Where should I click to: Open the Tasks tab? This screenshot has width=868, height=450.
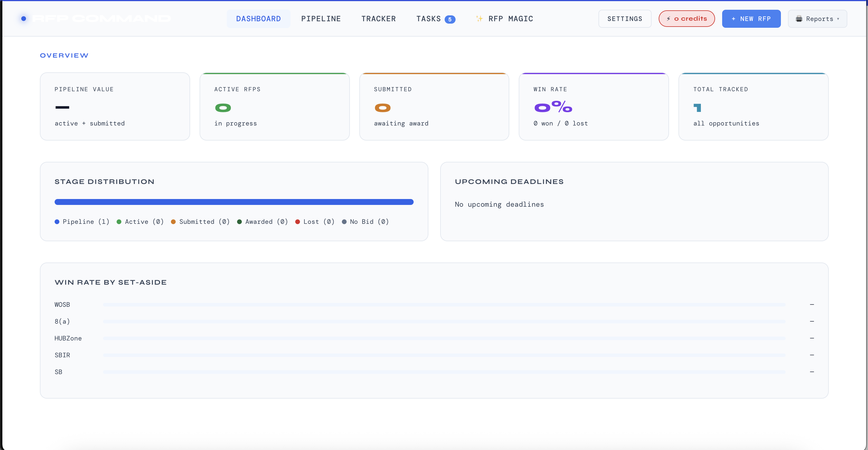(428, 19)
